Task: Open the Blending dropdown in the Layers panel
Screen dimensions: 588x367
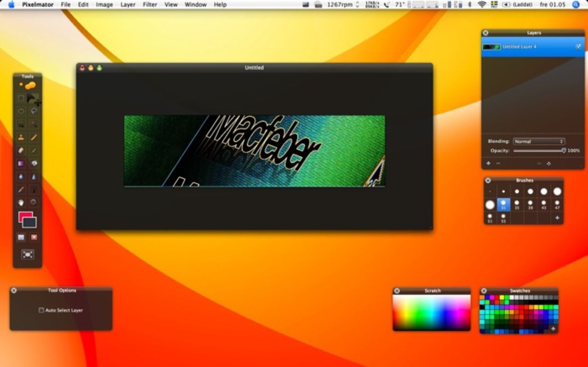Action: [x=538, y=141]
